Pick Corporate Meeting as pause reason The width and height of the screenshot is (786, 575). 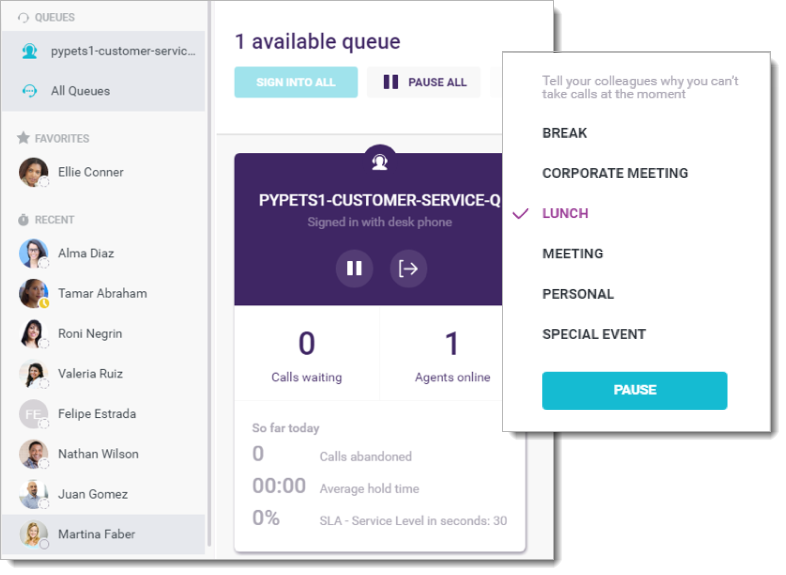click(615, 173)
